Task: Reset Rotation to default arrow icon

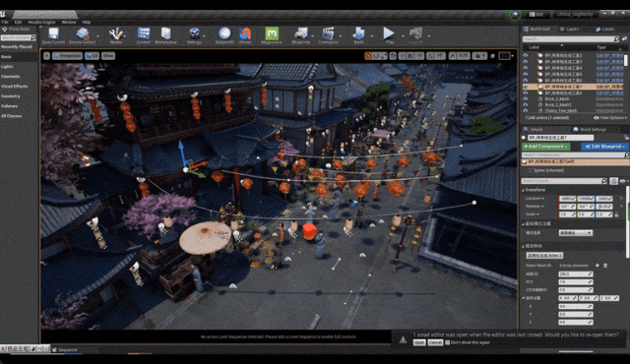Action: coord(621,207)
